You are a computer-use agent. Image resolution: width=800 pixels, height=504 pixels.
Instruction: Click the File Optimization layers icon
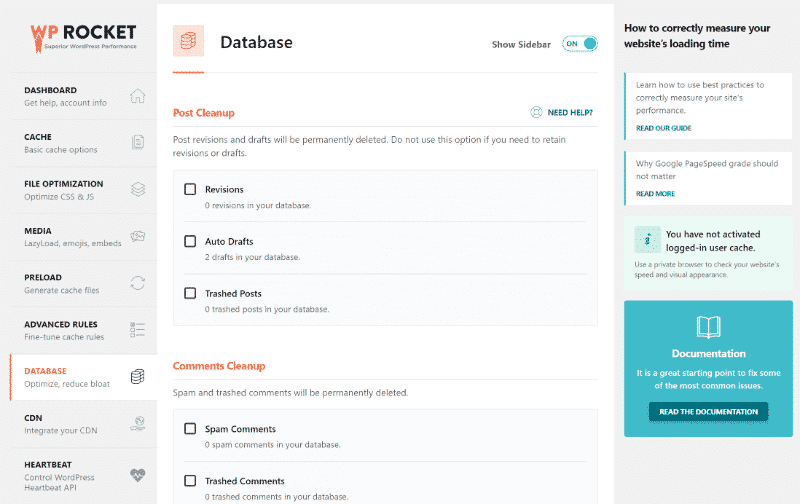tap(138, 190)
